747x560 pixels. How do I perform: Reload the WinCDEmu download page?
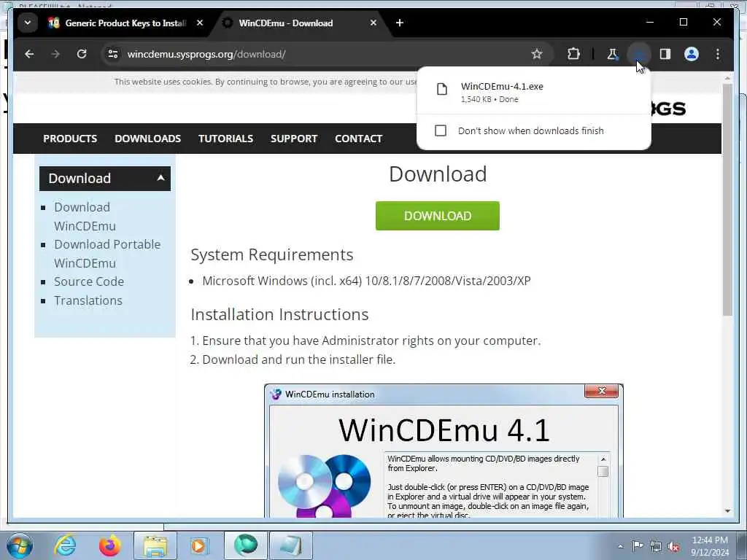tap(82, 54)
